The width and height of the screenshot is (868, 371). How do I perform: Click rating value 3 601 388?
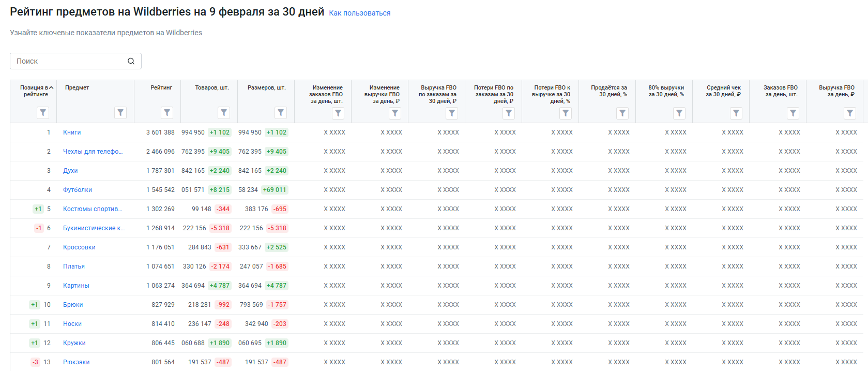tap(160, 132)
